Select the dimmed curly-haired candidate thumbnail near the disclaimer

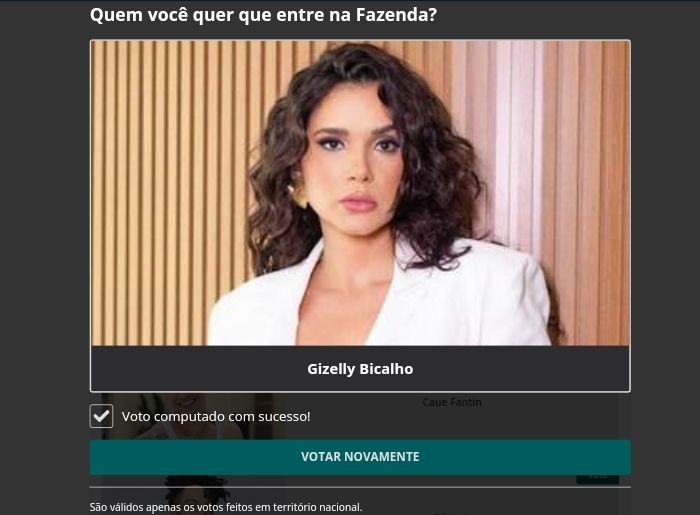point(192,494)
